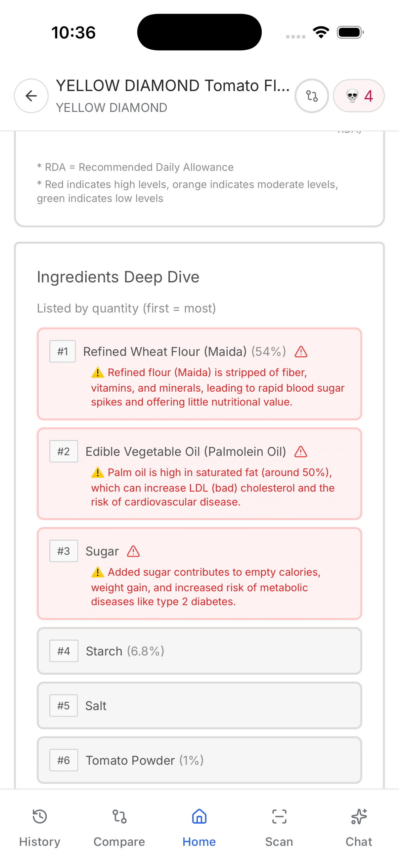Viewport: 399px width, 868px height.
Task: Tap the compare icon in the header
Action: point(311,96)
